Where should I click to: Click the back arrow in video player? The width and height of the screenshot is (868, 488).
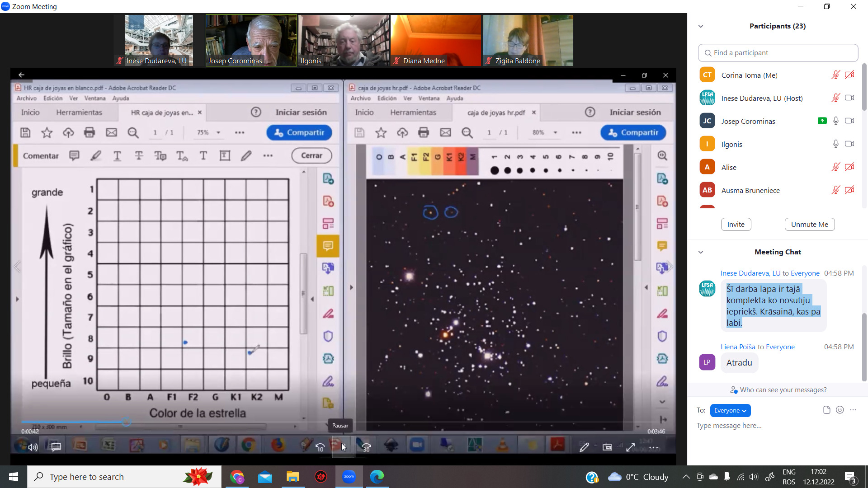tap(21, 75)
